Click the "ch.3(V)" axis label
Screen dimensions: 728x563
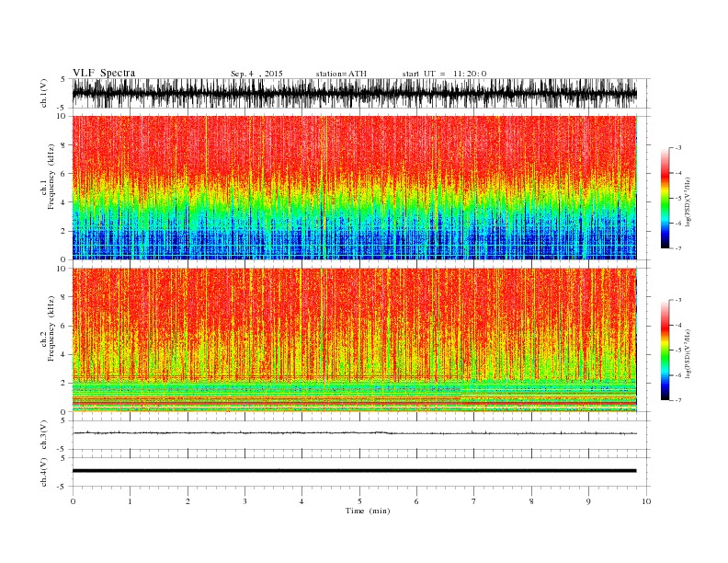44,435
